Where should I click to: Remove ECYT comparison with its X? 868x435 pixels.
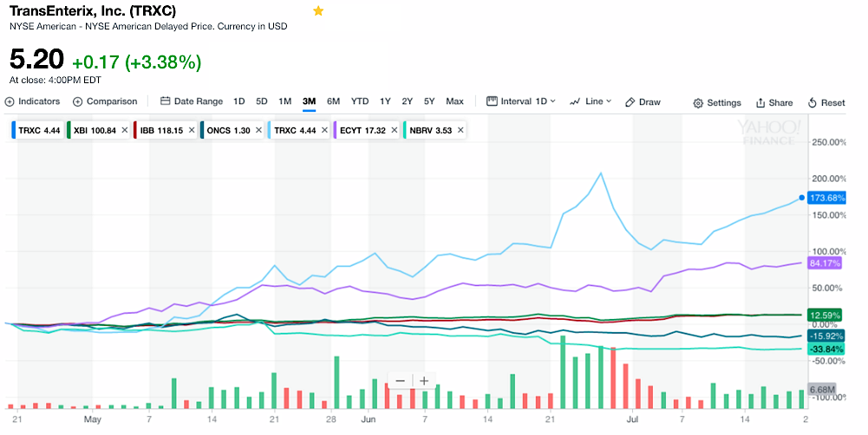pyautogui.click(x=395, y=131)
